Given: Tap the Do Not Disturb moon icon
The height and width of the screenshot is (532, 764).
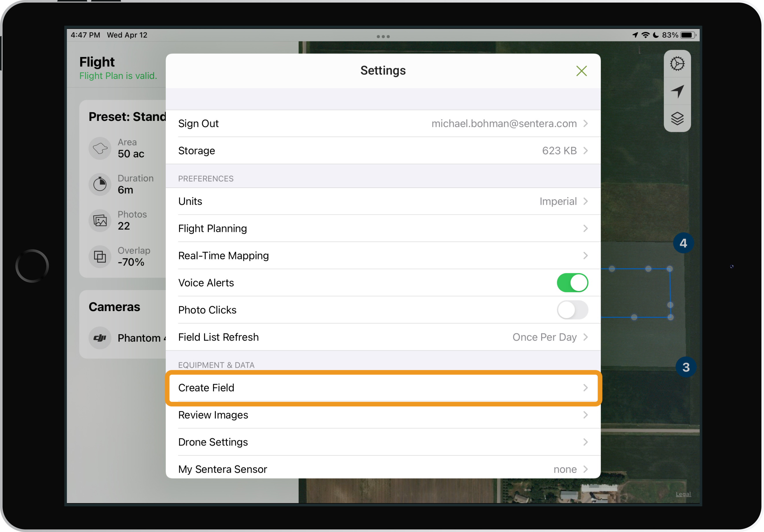Looking at the screenshot, I should coord(655,35).
